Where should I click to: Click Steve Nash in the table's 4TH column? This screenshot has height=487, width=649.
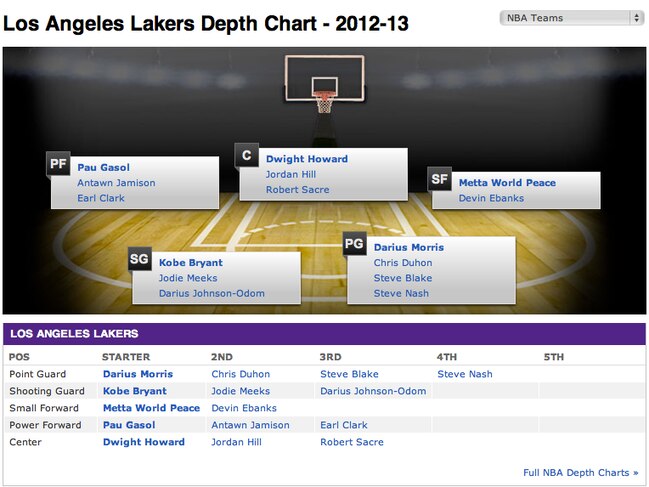pyautogui.click(x=465, y=374)
